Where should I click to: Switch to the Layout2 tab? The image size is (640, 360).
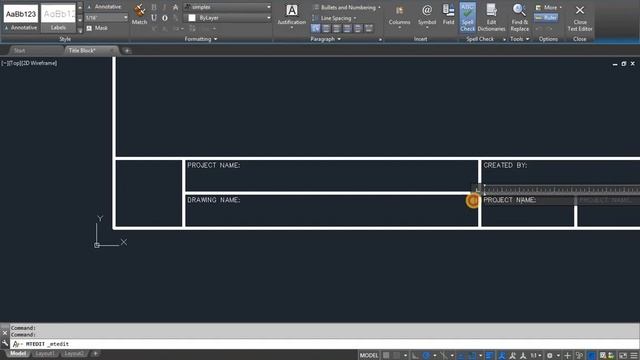pos(74,353)
